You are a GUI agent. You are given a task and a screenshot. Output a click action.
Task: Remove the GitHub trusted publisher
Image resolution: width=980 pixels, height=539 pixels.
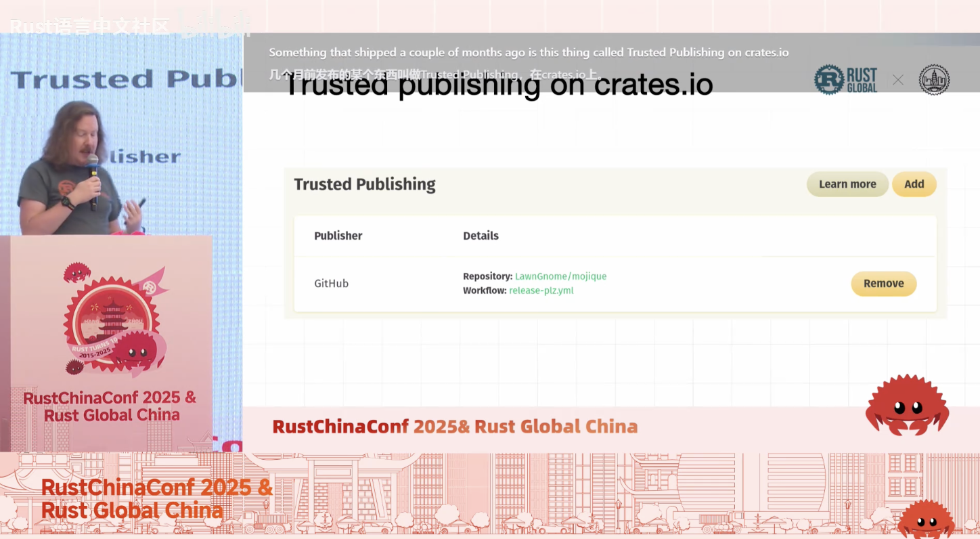pyautogui.click(x=884, y=284)
